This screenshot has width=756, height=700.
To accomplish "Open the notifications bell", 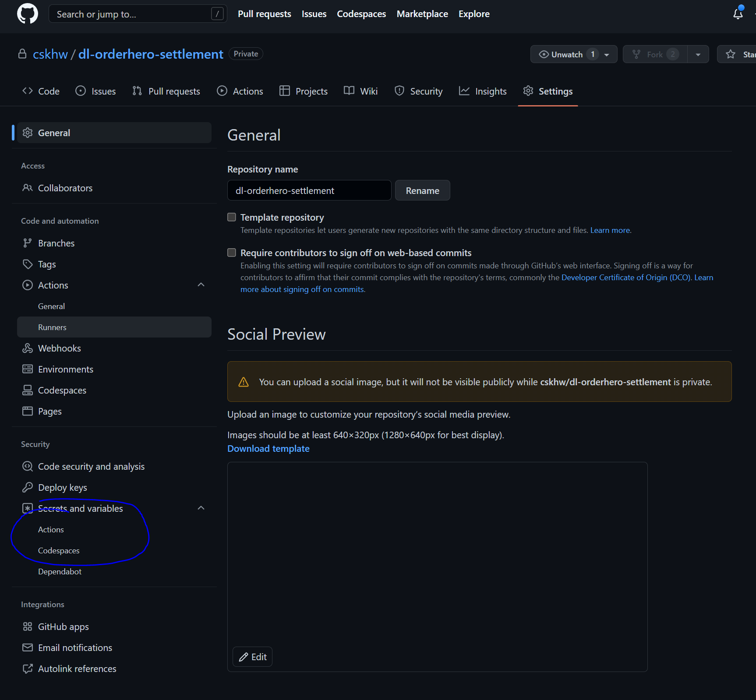I will pos(738,14).
